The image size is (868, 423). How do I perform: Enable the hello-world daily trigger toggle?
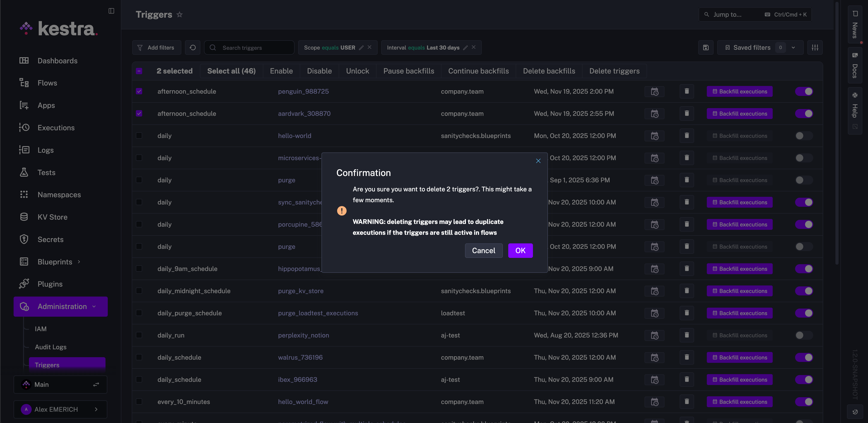[x=804, y=136]
